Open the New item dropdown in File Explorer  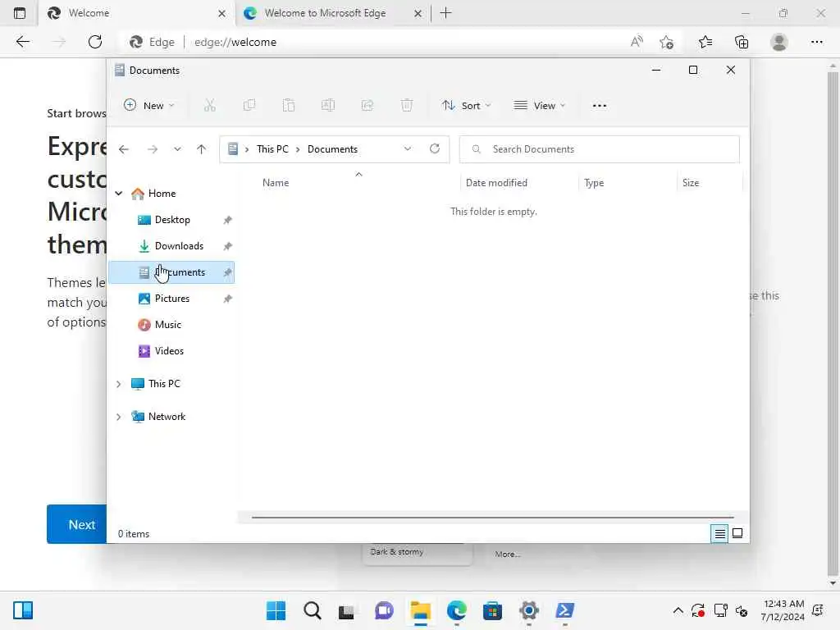[x=149, y=106]
